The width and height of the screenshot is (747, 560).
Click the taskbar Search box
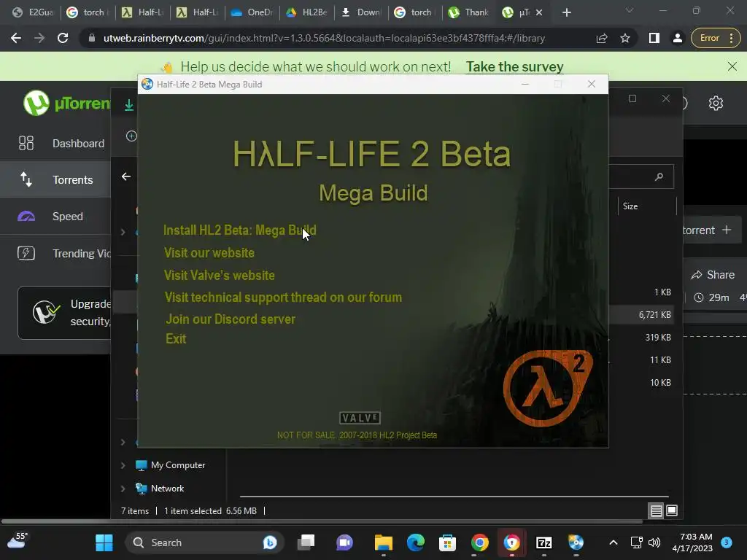click(204, 542)
